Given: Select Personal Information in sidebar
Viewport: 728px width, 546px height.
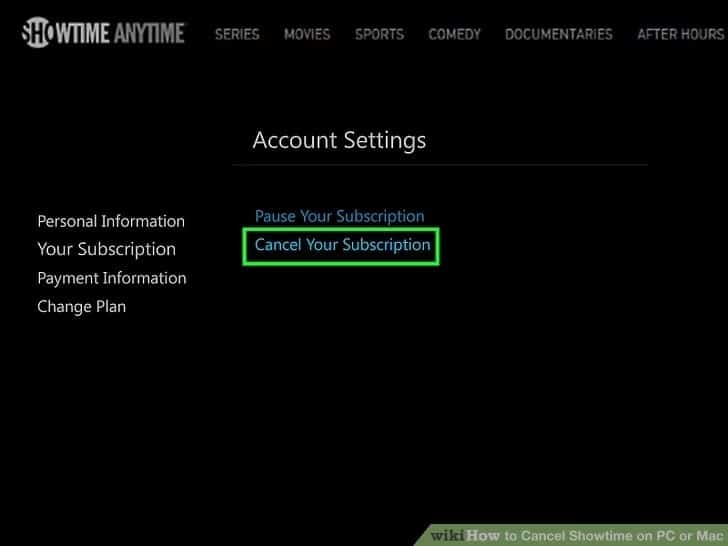Looking at the screenshot, I should tap(111, 221).
